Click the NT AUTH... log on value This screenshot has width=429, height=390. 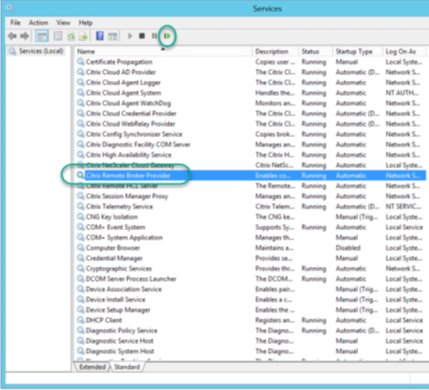(x=402, y=93)
